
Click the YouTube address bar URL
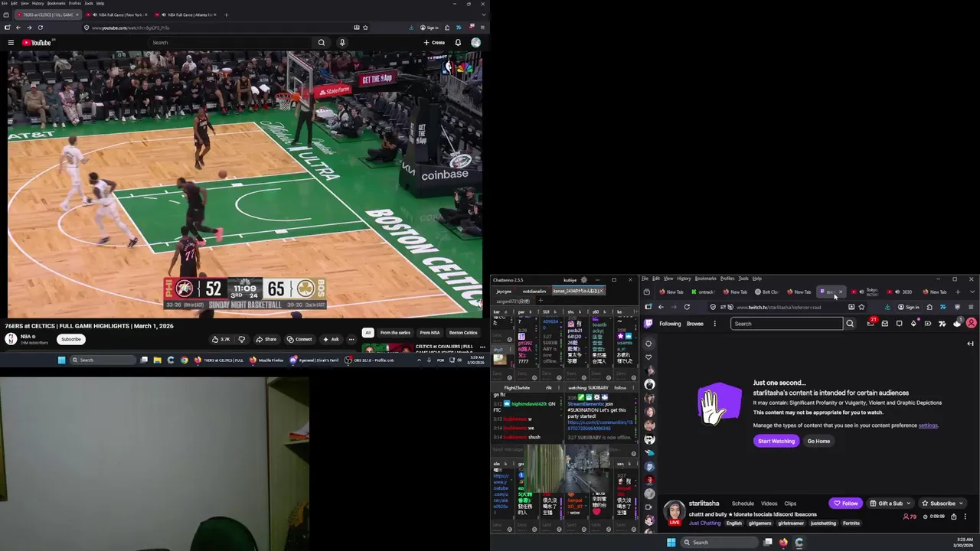(130, 28)
